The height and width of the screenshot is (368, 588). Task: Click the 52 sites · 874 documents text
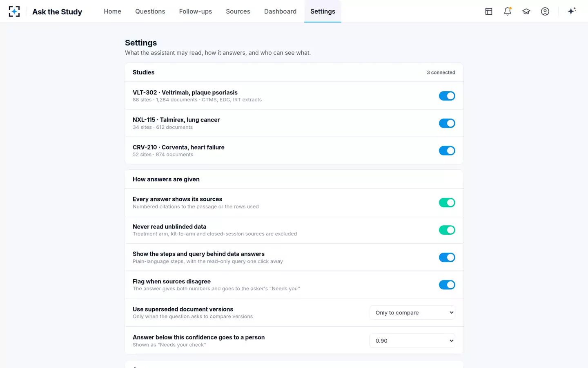click(x=163, y=155)
